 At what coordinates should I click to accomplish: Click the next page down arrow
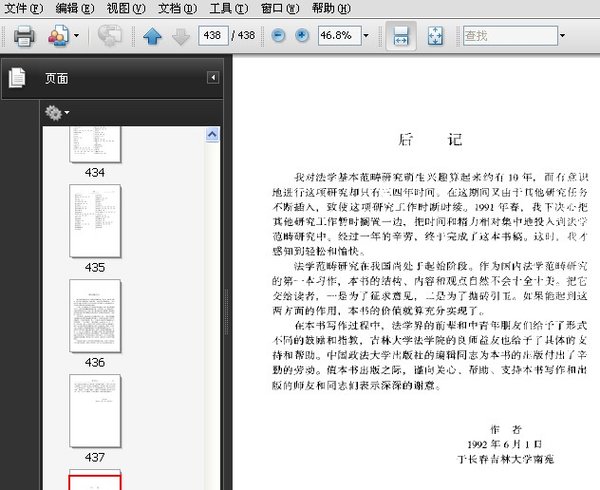coord(180,37)
